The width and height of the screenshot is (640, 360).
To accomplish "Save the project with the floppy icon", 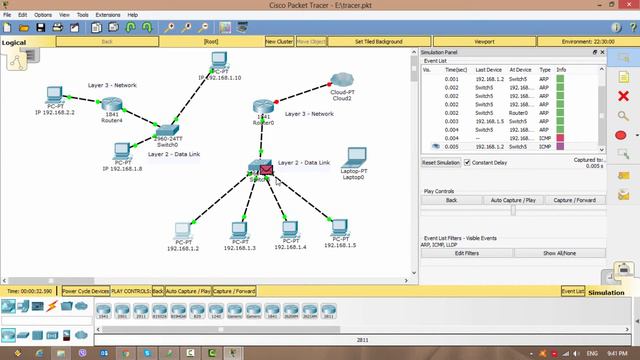I will tap(40, 27).
